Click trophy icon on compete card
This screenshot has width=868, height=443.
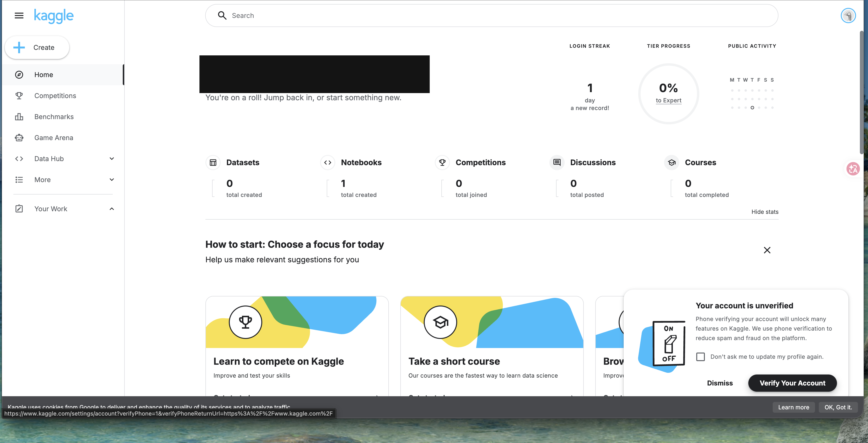[245, 322]
